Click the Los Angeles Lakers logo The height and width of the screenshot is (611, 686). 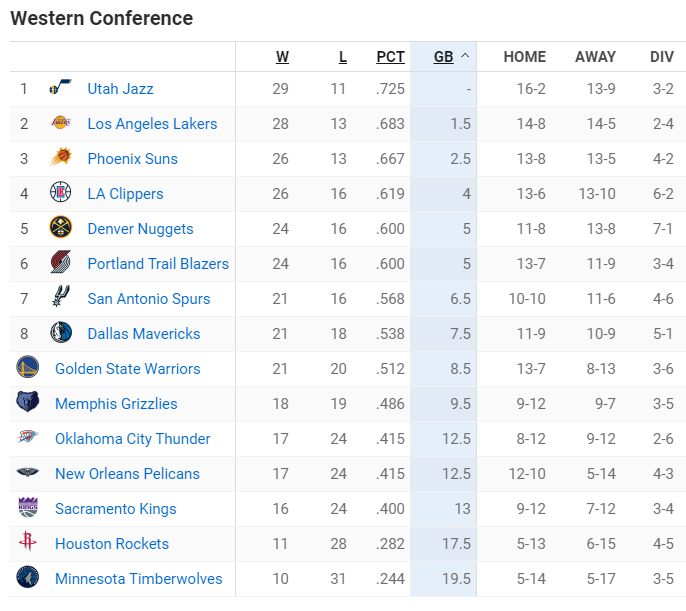60,124
